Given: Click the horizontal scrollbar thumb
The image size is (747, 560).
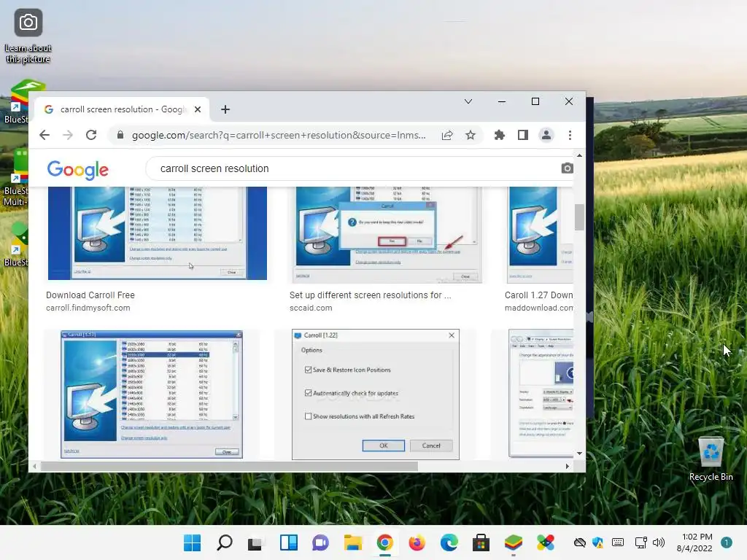Looking at the screenshot, I should click(x=229, y=466).
